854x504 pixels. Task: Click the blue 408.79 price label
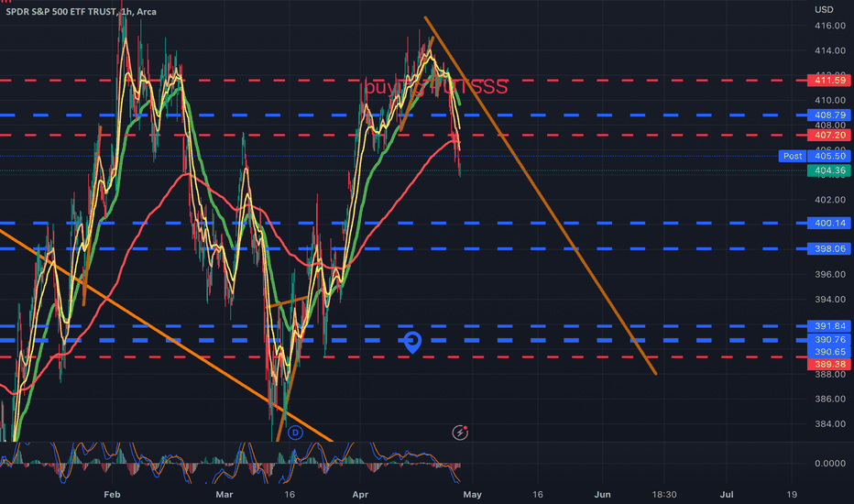(x=829, y=115)
